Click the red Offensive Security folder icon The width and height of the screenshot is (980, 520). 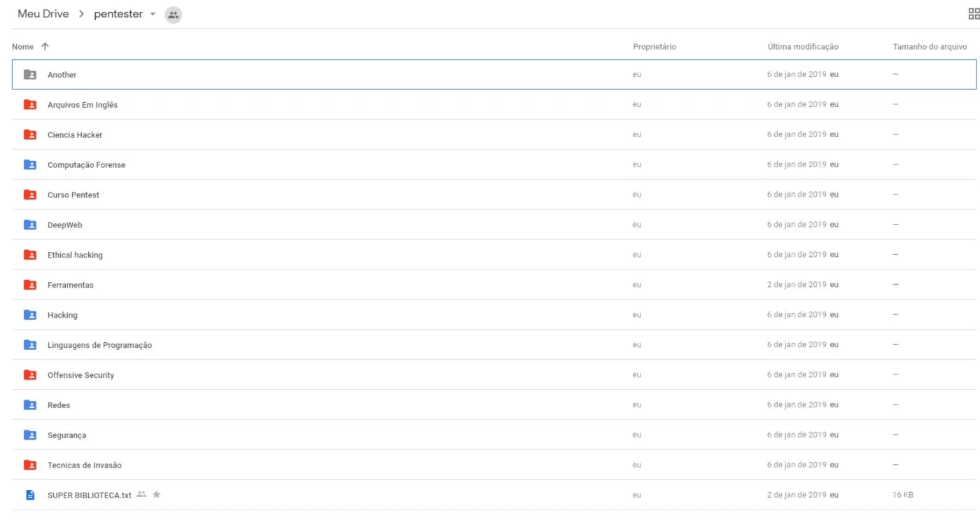(30, 375)
